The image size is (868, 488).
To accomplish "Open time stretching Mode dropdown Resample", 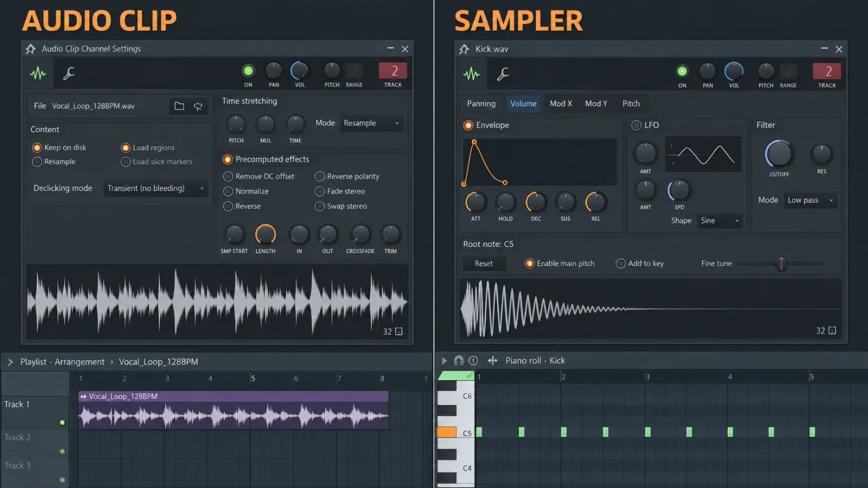I will pyautogui.click(x=371, y=123).
